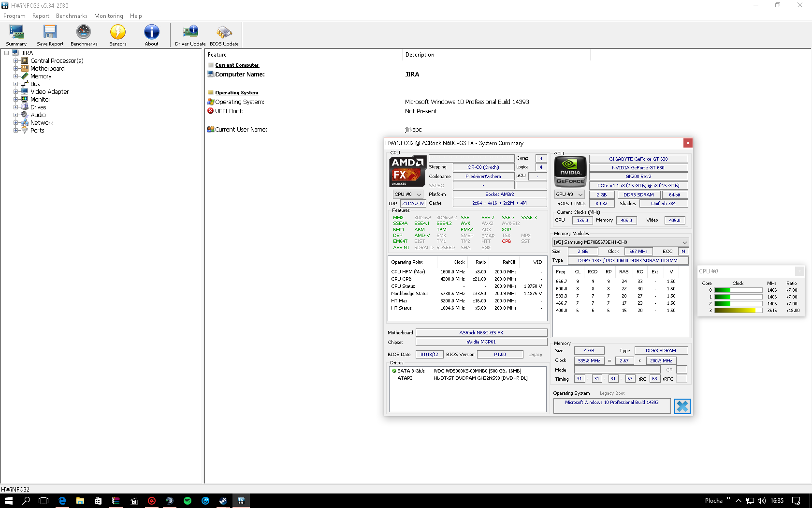Select the HL-DT-ST DVDRAM drive entry
Image resolution: width=812 pixels, height=508 pixels.
[x=467, y=378]
